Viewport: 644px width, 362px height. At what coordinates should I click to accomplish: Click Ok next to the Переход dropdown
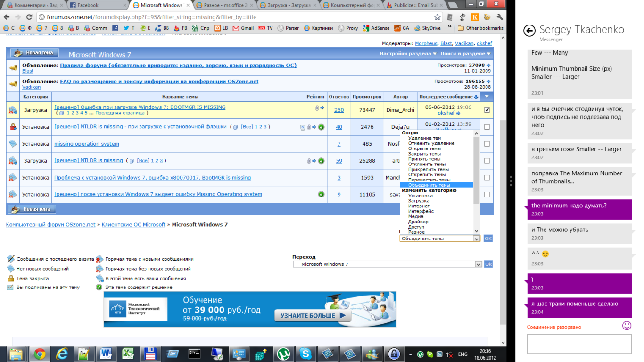(x=488, y=264)
